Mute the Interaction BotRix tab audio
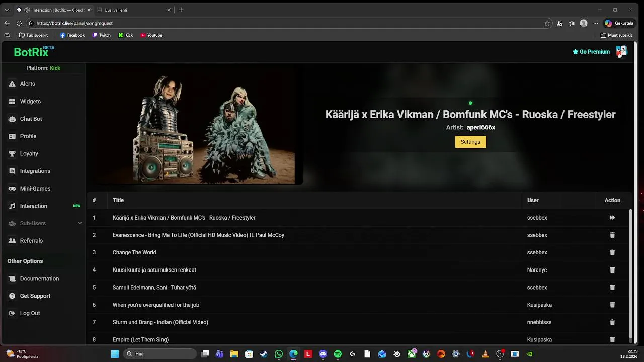Screen dimensions: 644x362 (27, 10)
